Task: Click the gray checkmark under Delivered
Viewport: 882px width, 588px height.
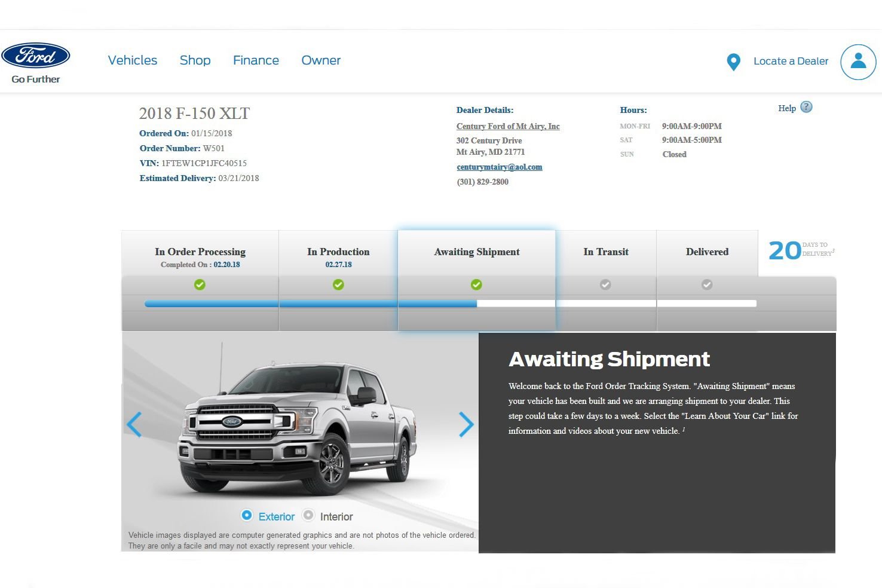Action: [x=707, y=284]
